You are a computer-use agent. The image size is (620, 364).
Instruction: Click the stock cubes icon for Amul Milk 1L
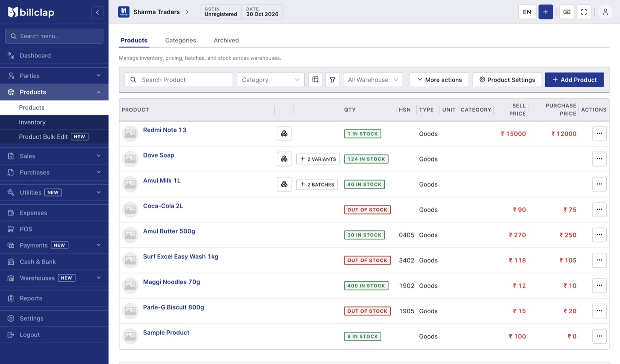pyautogui.click(x=284, y=184)
